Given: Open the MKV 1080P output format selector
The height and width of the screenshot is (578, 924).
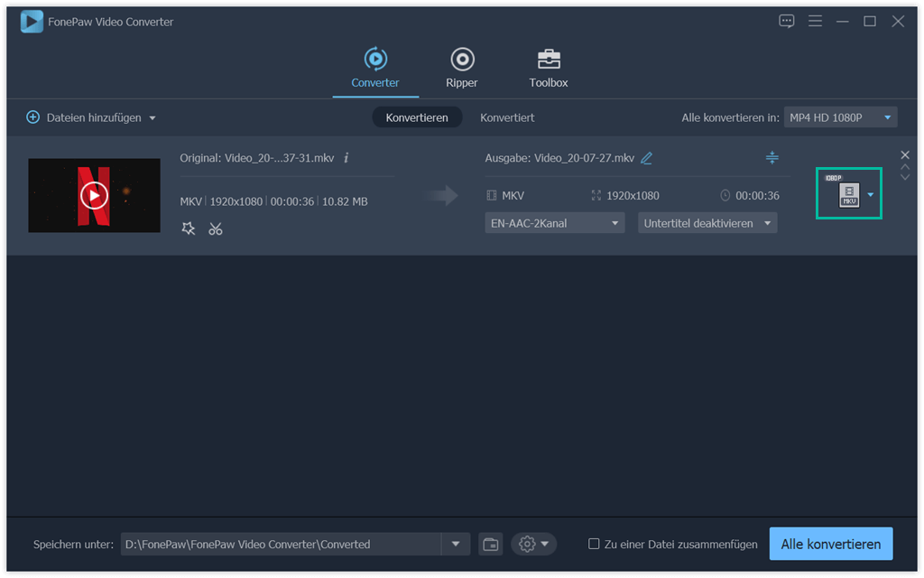Looking at the screenshot, I should point(848,193).
